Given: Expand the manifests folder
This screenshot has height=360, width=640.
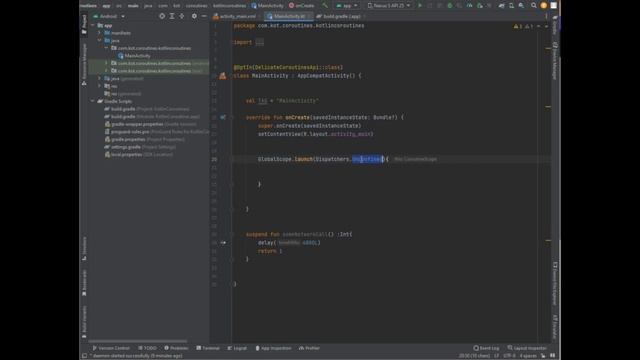Looking at the screenshot, I should (x=100, y=33).
